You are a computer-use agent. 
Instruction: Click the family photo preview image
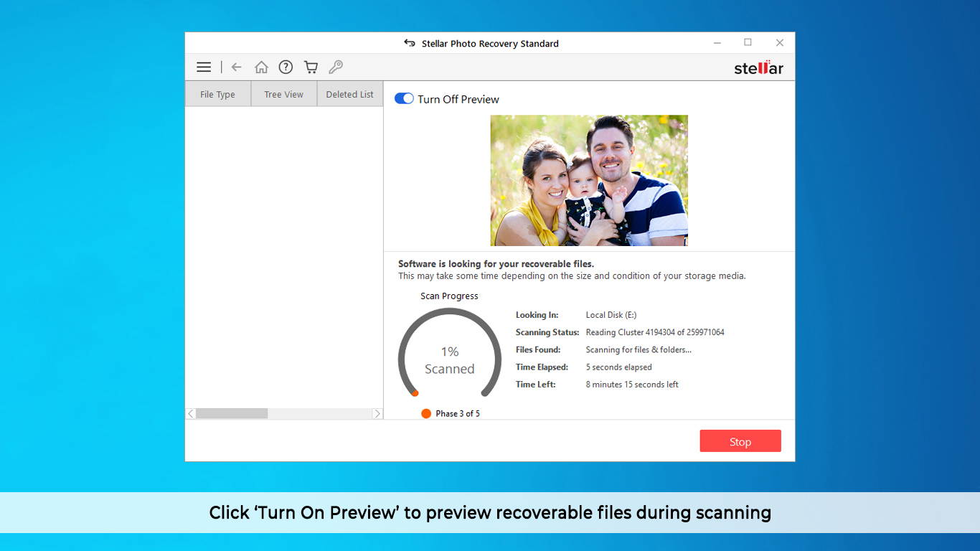588,180
